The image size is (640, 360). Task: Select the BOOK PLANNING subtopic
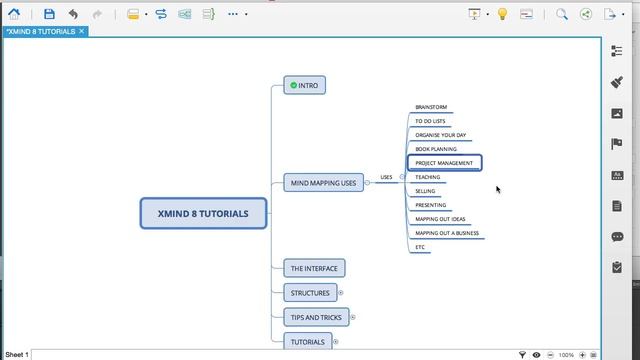tap(436, 149)
